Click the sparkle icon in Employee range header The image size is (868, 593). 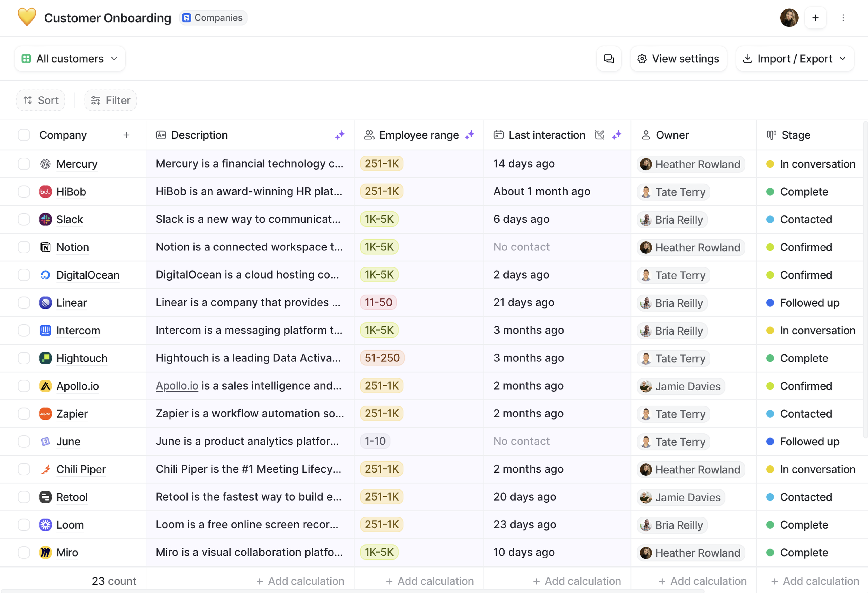(x=469, y=135)
